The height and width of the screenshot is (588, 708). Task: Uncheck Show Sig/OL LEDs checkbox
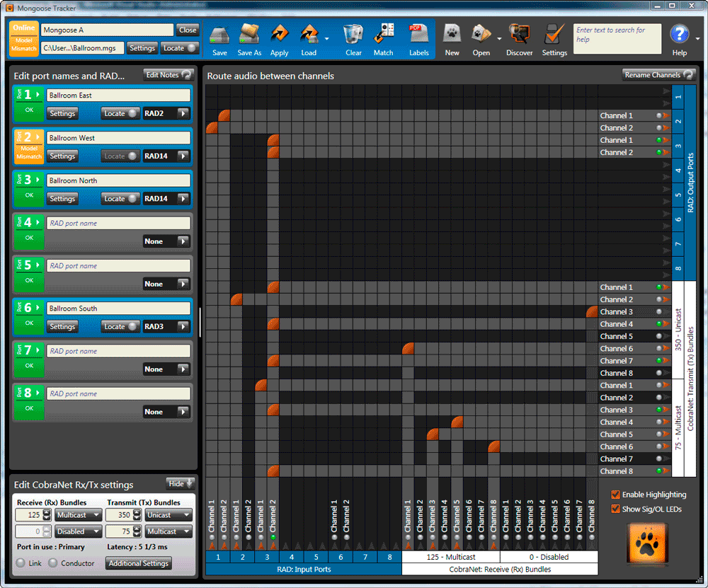pos(615,509)
